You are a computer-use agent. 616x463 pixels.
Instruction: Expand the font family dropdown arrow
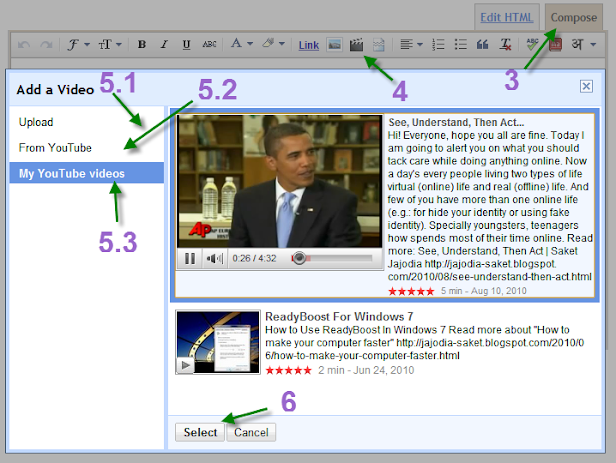coord(87,44)
